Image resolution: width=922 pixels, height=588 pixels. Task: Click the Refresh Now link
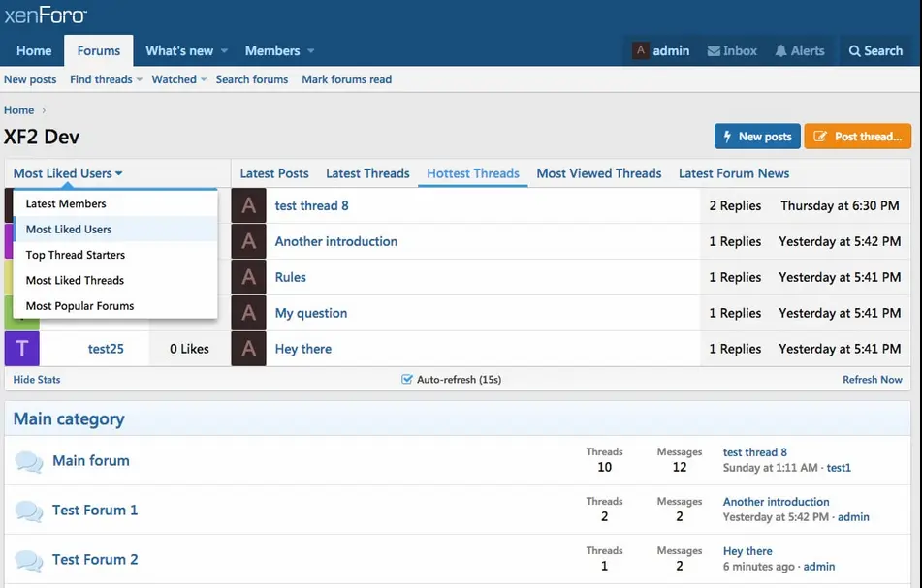click(872, 380)
